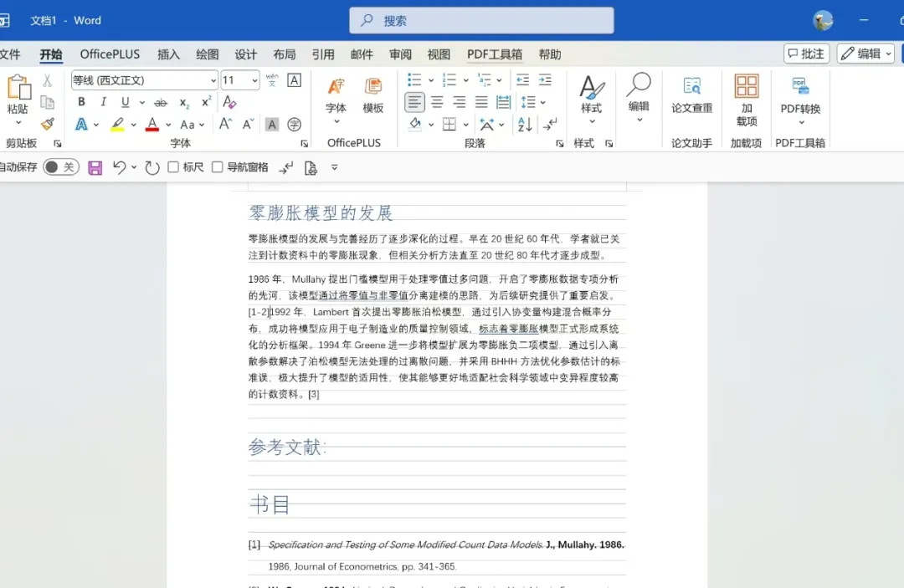Sort the selected text
This screenshot has width=904, height=588.
point(525,125)
